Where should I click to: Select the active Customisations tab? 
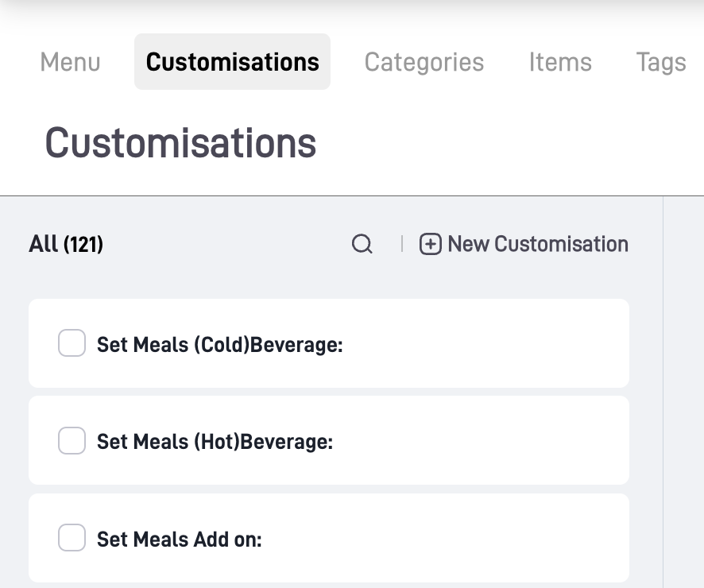coord(233,62)
